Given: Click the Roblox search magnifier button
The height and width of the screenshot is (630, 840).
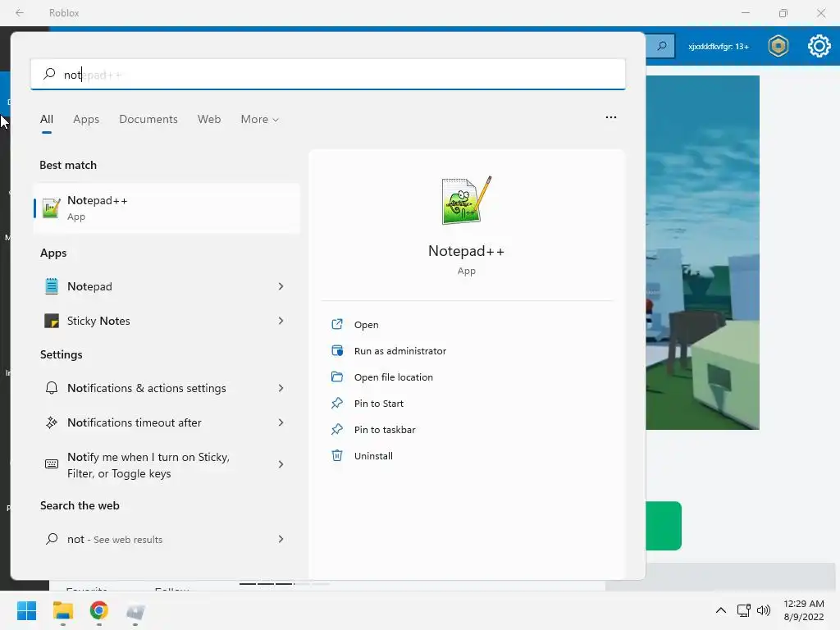Looking at the screenshot, I should (x=662, y=46).
